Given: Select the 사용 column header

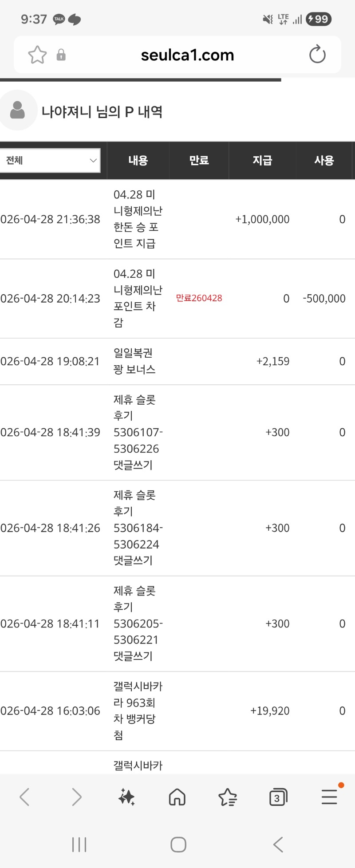Looking at the screenshot, I should pos(324,160).
